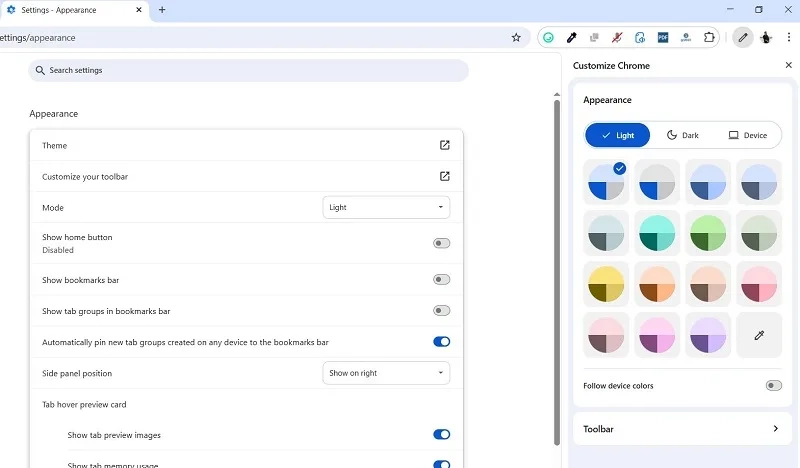Open the eyedropper color picker extension
The height and width of the screenshot is (468, 800).
pyautogui.click(x=571, y=37)
